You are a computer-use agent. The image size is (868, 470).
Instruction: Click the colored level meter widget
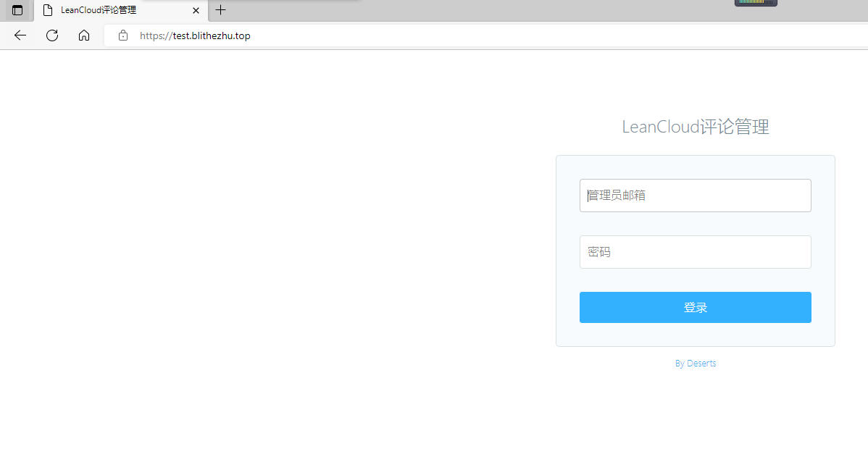pyautogui.click(x=756, y=3)
